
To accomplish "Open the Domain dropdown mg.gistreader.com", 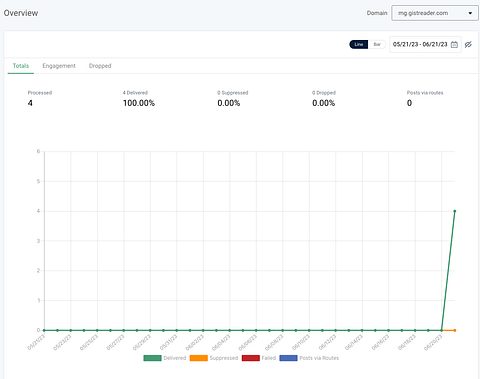I will pos(435,13).
